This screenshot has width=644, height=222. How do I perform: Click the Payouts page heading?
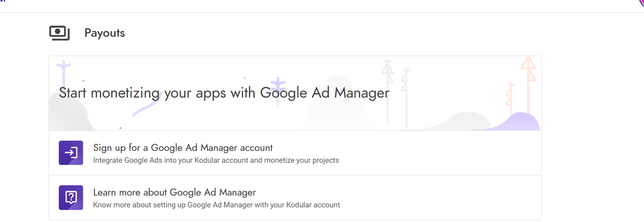click(105, 33)
